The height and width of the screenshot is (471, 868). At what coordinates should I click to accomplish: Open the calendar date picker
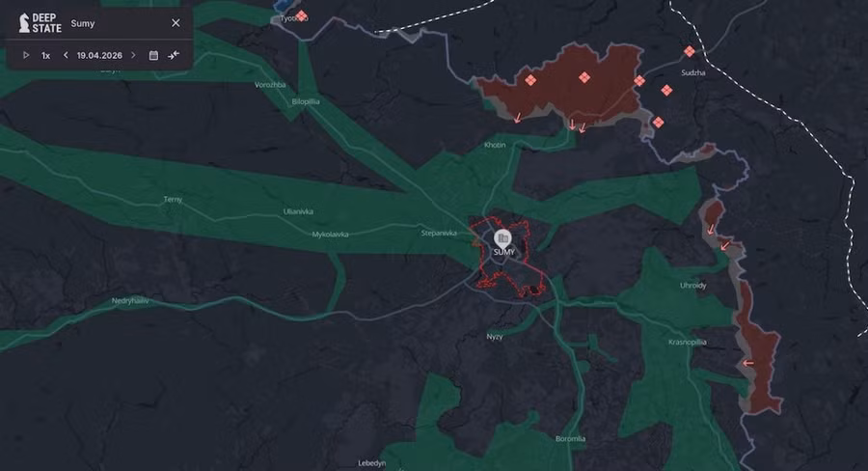153,55
